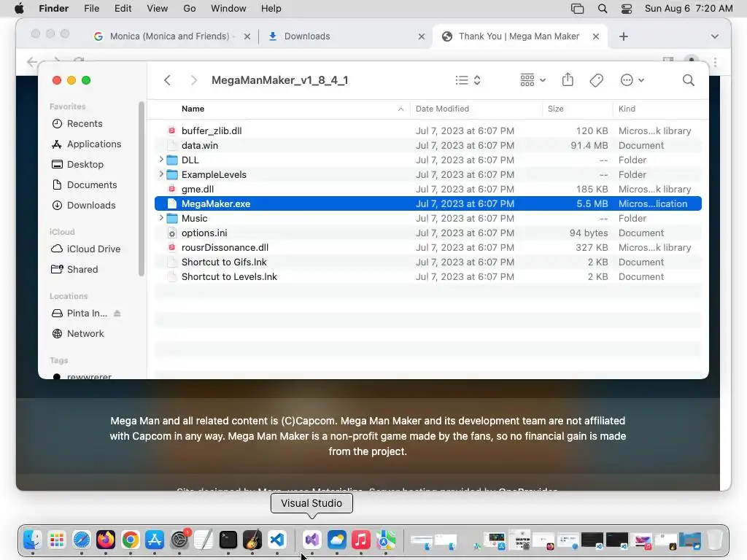Click Stage Manager icon in menu bar
The height and width of the screenshot is (560, 747).
coord(578,9)
